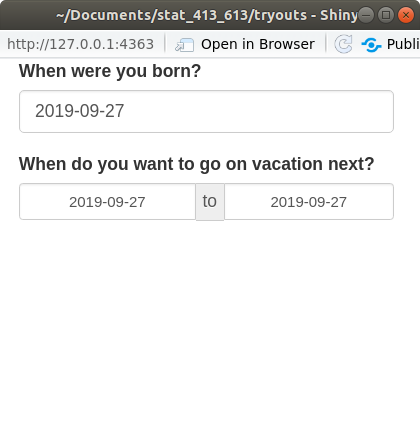Click the divider between URL and Open in Browser
420x426 pixels.
click(x=165, y=44)
